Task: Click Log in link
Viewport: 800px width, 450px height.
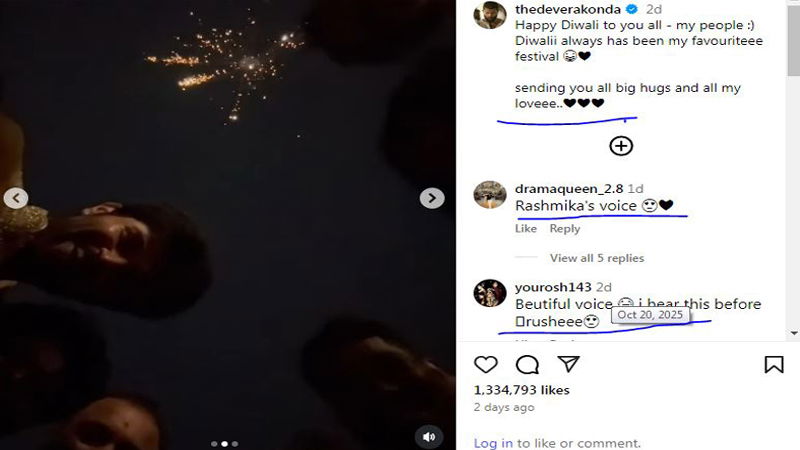Action: point(493,443)
